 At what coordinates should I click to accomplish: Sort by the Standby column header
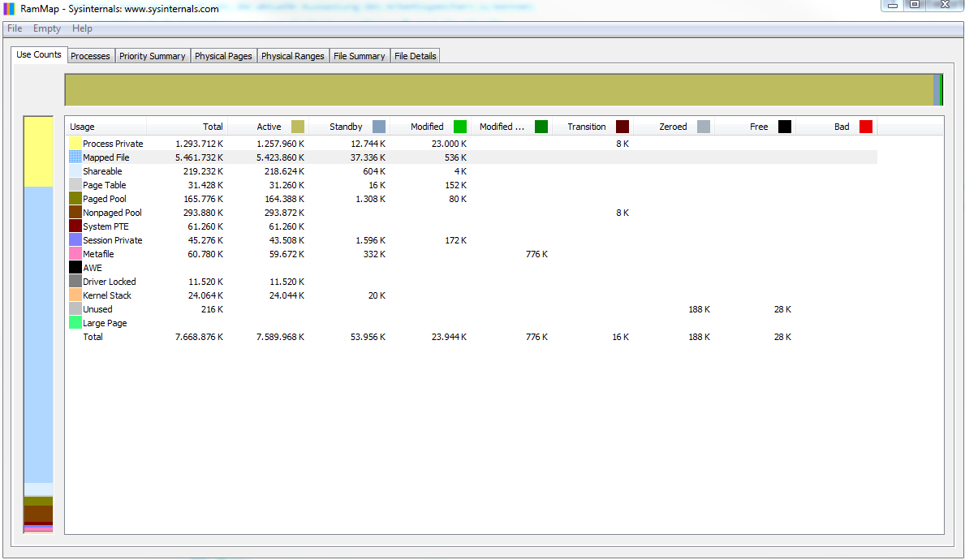pyautogui.click(x=350, y=127)
